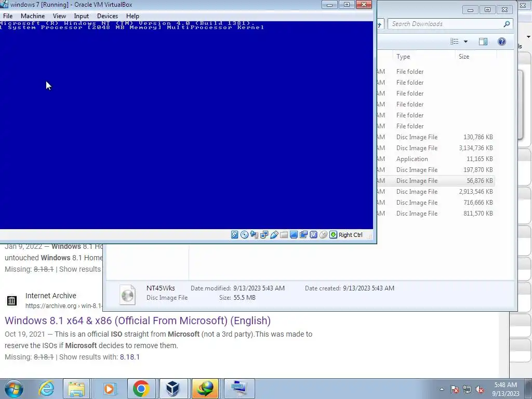Click the network adapters icon in VirtualBox status bar

(x=264, y=235)
